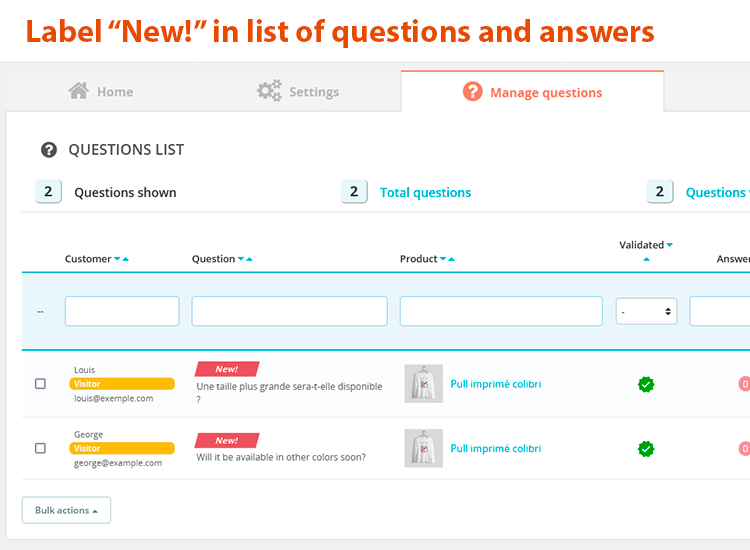
Task: Click the Home house icon
Action: [x=79, y=91]
